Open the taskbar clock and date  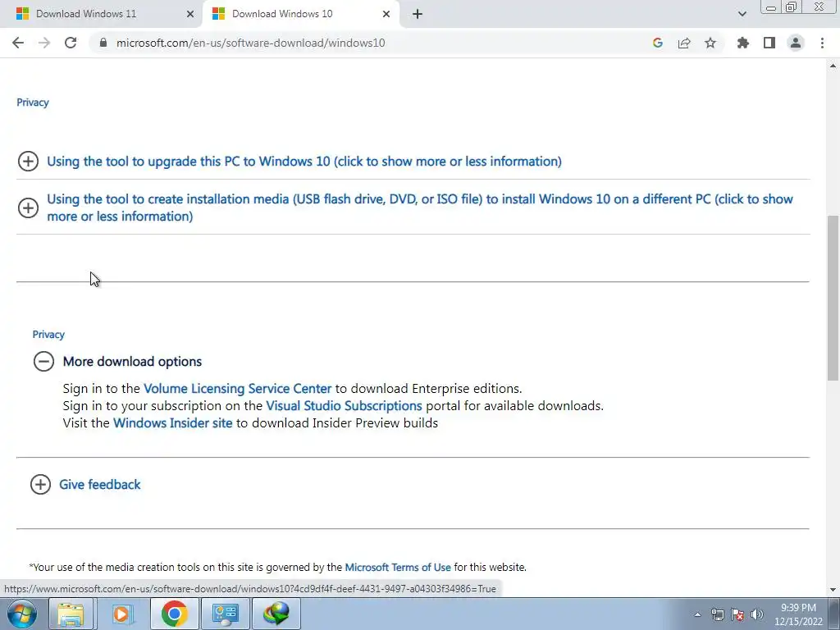click(x=798, y=614)
